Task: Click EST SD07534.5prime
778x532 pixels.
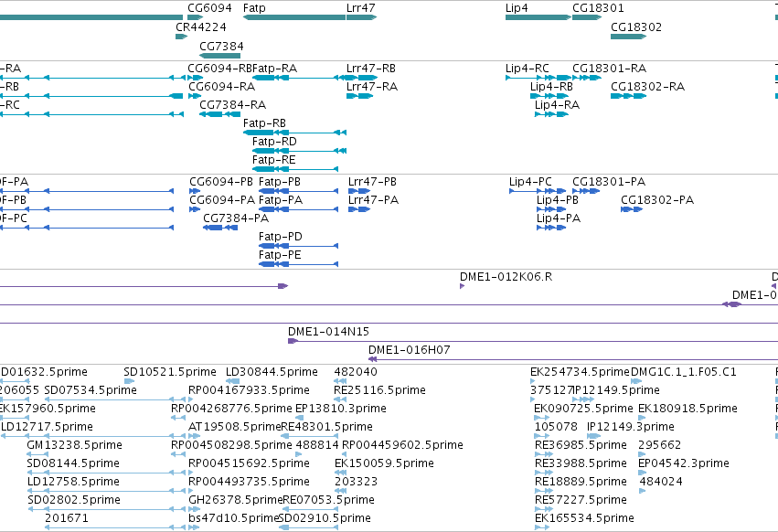Action: [x=115, y=399]
